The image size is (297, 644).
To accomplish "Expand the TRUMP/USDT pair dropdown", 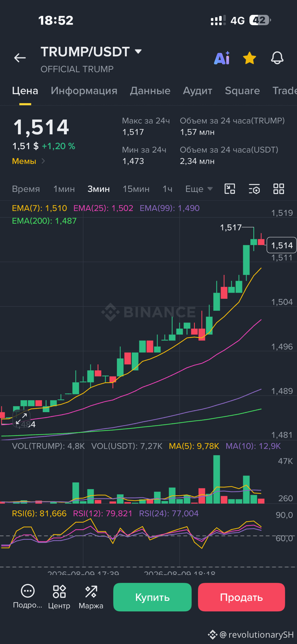I will (x=138, y=52).
